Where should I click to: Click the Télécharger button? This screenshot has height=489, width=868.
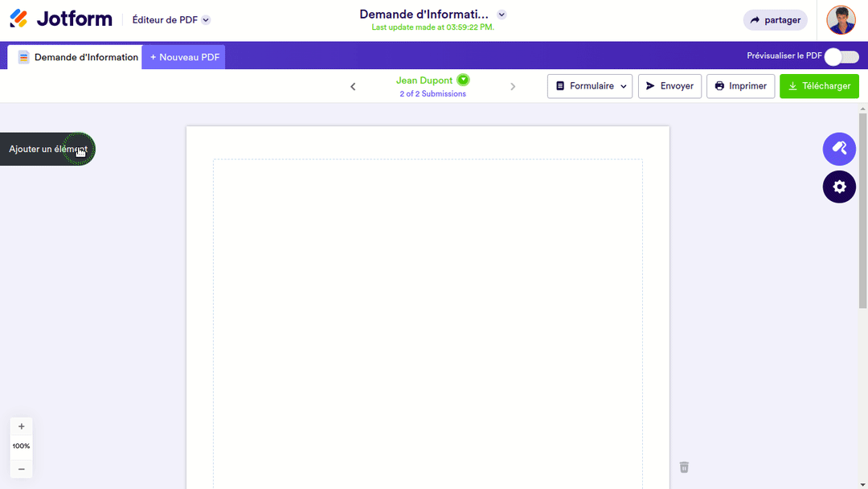tap(819, 86)
